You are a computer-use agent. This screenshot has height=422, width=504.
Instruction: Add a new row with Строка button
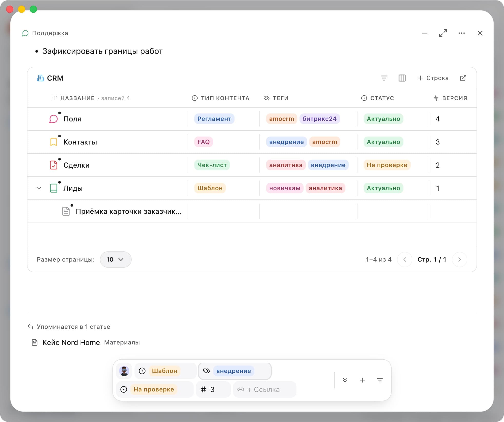pyautogui.click(x=433, y=78)
